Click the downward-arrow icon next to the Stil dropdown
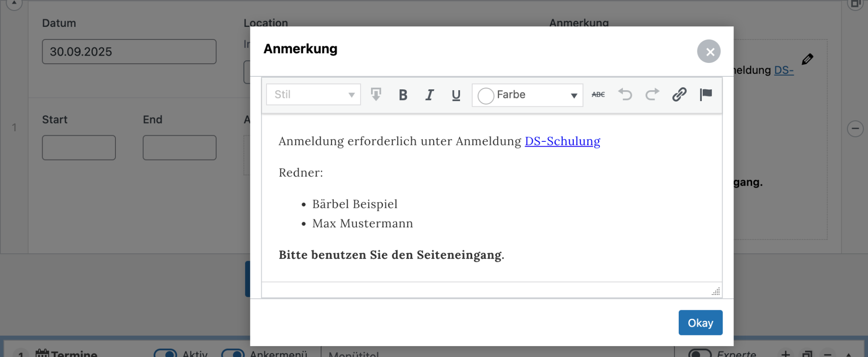 click(x=376, y=95)
